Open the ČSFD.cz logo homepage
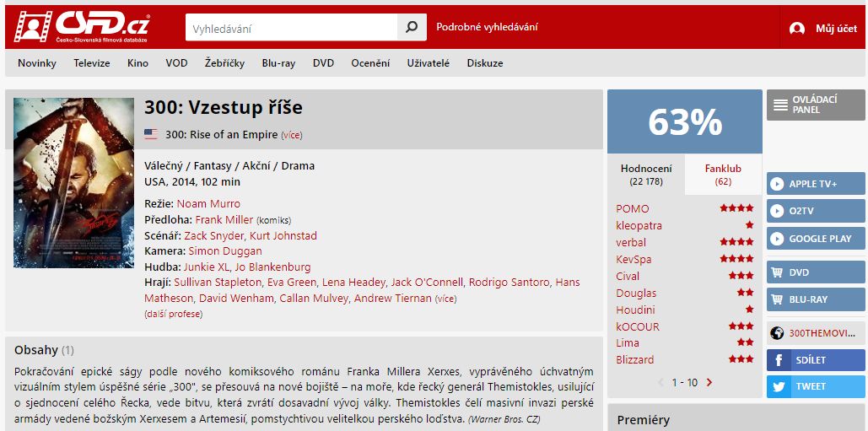Screen dimensions: 868x431 click(x=82, y=27)
